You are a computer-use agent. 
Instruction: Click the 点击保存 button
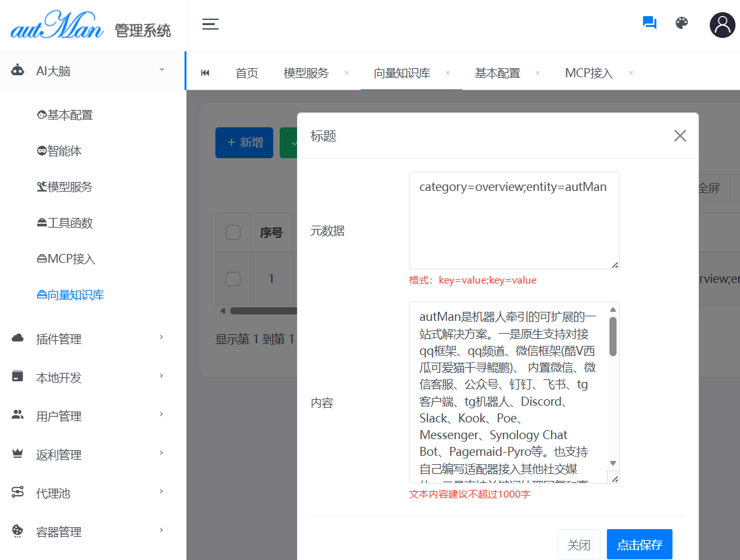tap(639, 545)
